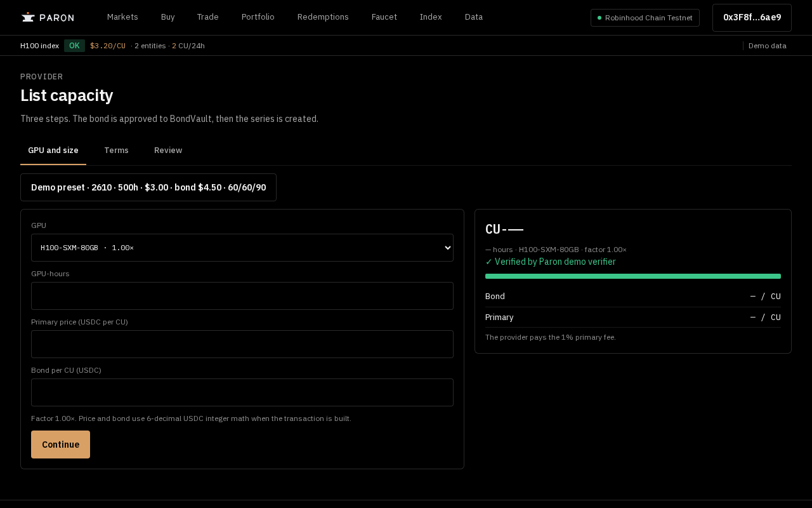Click the H100 index label

39,46
